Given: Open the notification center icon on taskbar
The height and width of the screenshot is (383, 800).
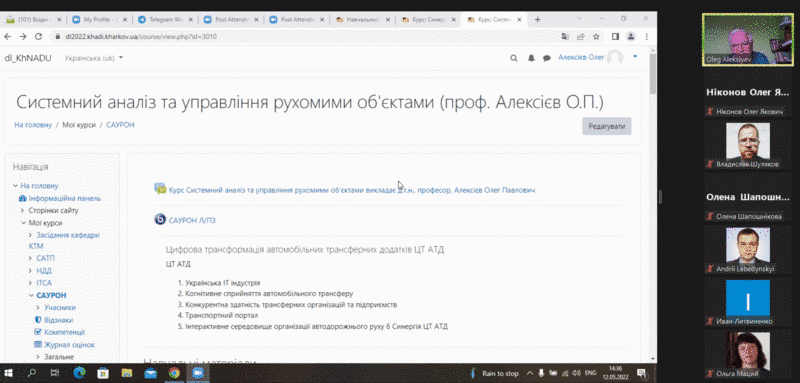Looking at the screenshot, I should click(x=642, y=373).
